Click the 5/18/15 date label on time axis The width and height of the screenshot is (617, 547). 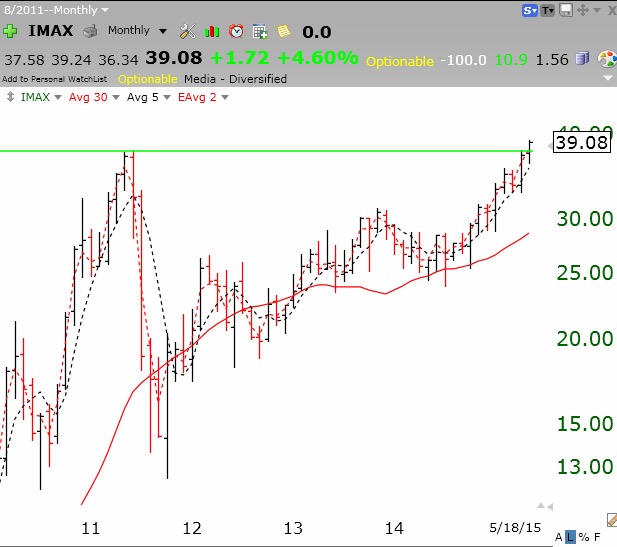tap(515, 527)
